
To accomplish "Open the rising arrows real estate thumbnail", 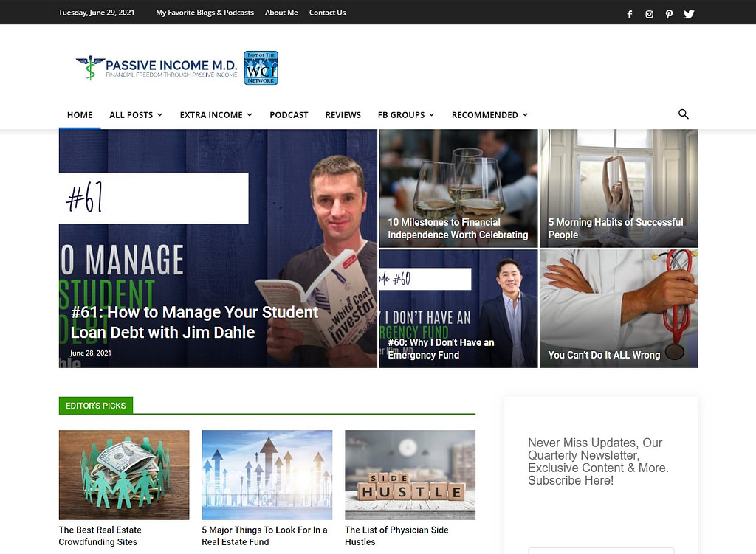I will click(x=267, y=475).
